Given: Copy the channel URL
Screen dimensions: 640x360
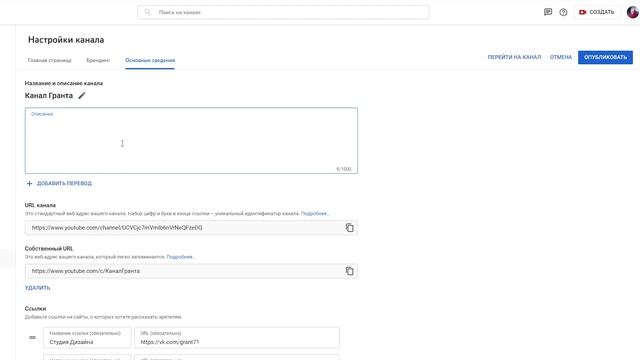Looking at the screenshot, I should (x=349, y=228).
